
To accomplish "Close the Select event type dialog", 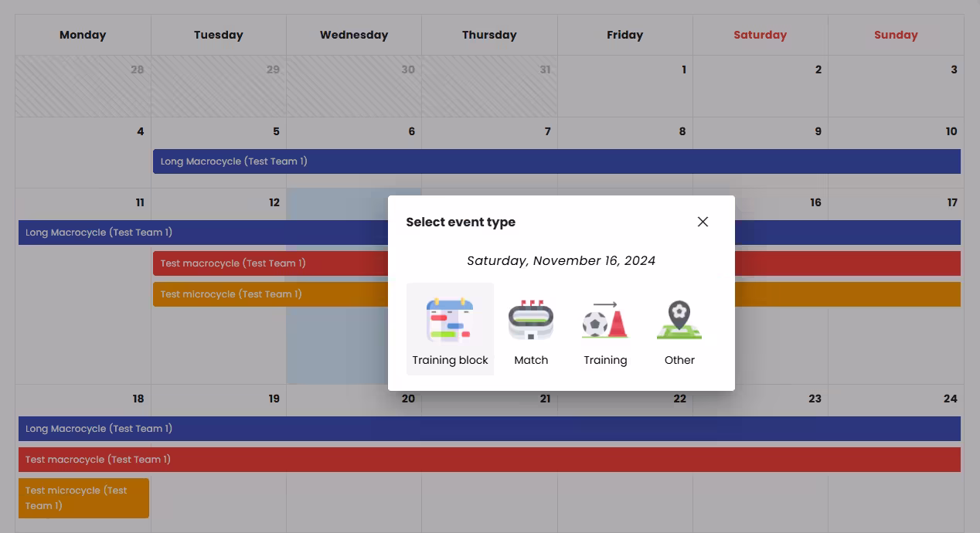I will click(703, 222).
